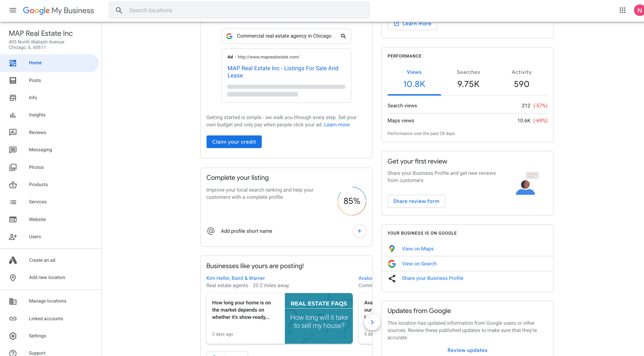
Task: Advance posts carousel with right chevron
Action: (372, 322)
